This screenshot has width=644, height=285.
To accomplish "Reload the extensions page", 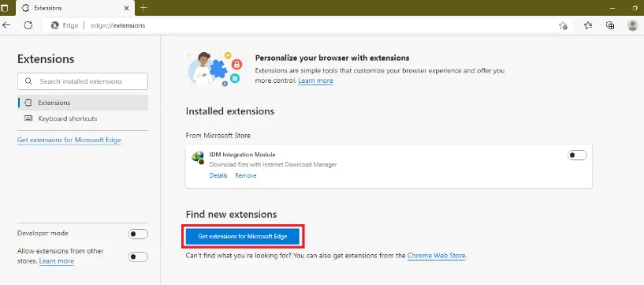I will click(x=28, y=25).
